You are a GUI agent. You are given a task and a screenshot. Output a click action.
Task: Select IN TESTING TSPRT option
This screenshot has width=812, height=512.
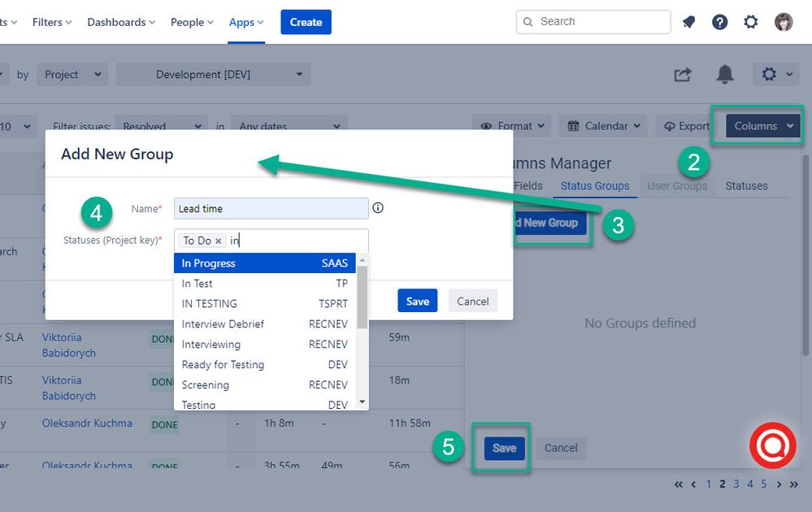[x=265, y=303]
